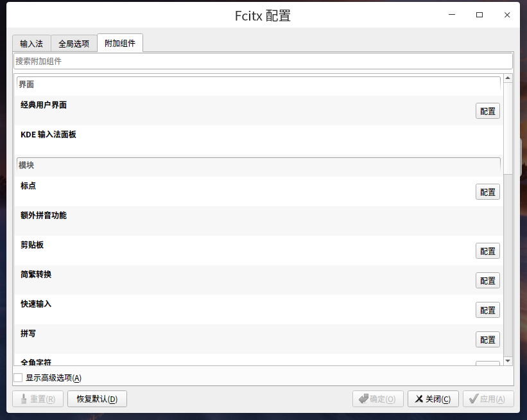Click the 关闭 button
This screenshot has width=527, height=420.
(433, 398)
